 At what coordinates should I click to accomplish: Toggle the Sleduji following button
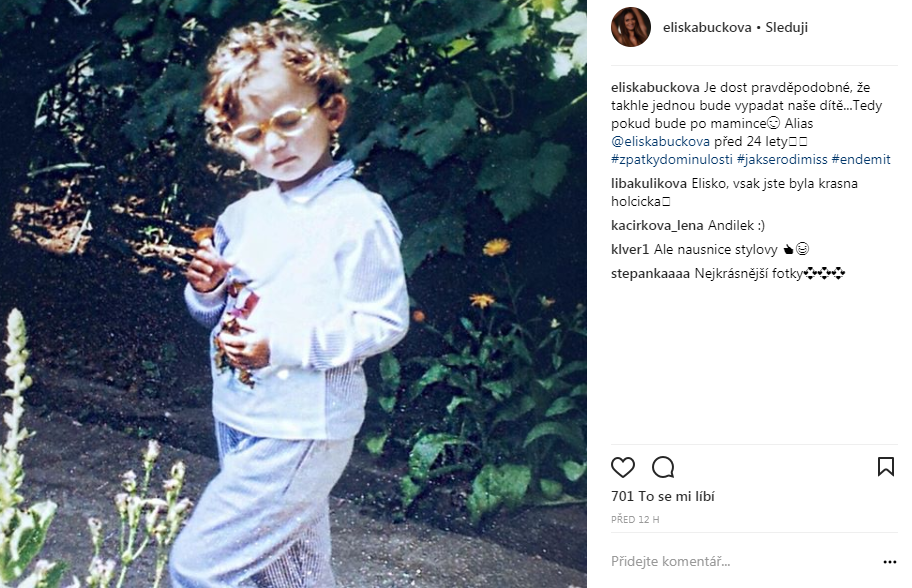(786, 27)
